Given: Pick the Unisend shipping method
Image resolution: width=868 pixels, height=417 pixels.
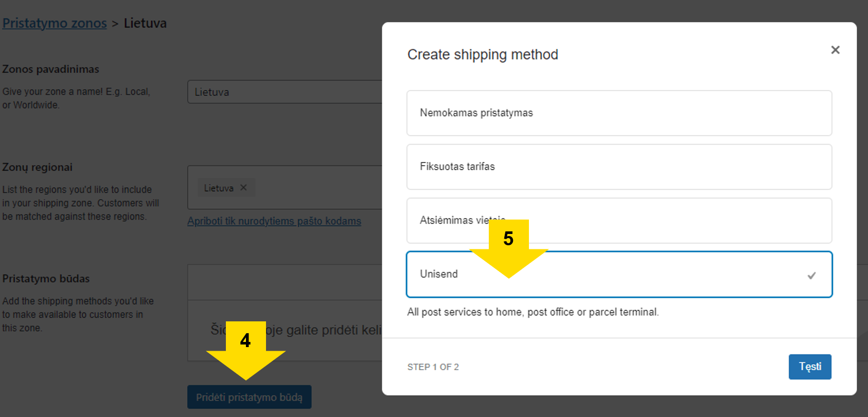Looking at the screenshot, I should (x=619, y=274).
